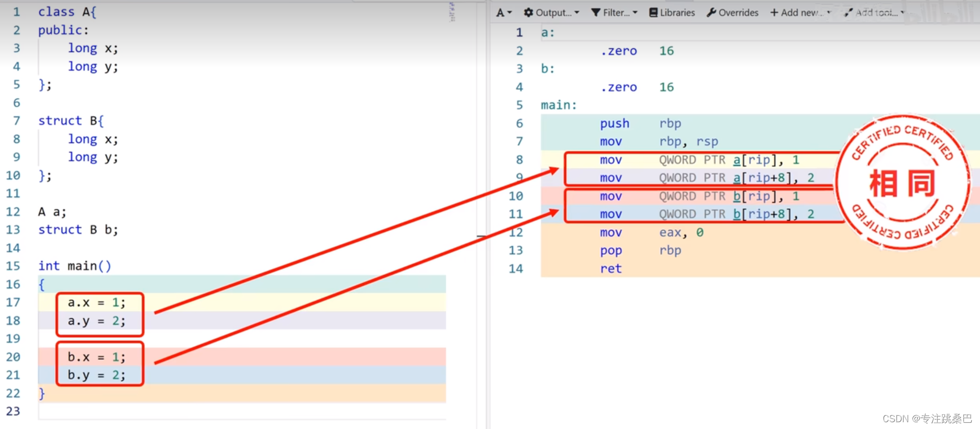Click the wrench icon for Overrides

[711, 13]
